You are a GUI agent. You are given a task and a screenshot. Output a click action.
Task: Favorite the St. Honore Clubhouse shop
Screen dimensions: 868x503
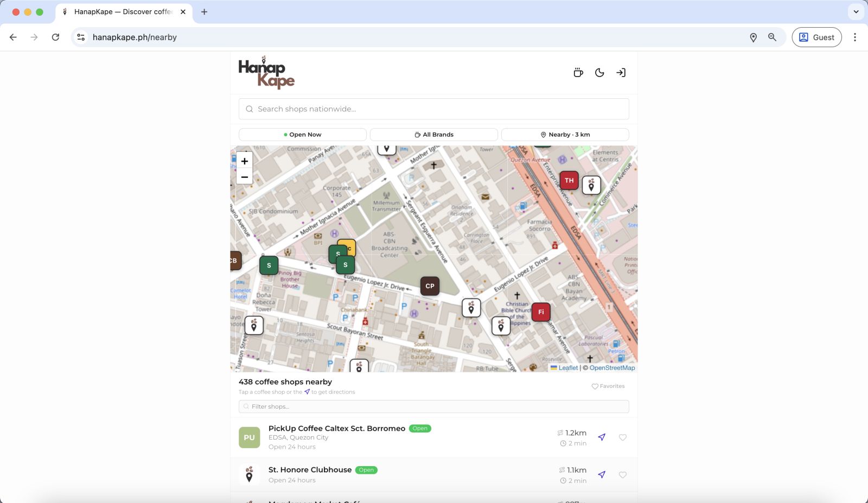coord(623,475)
